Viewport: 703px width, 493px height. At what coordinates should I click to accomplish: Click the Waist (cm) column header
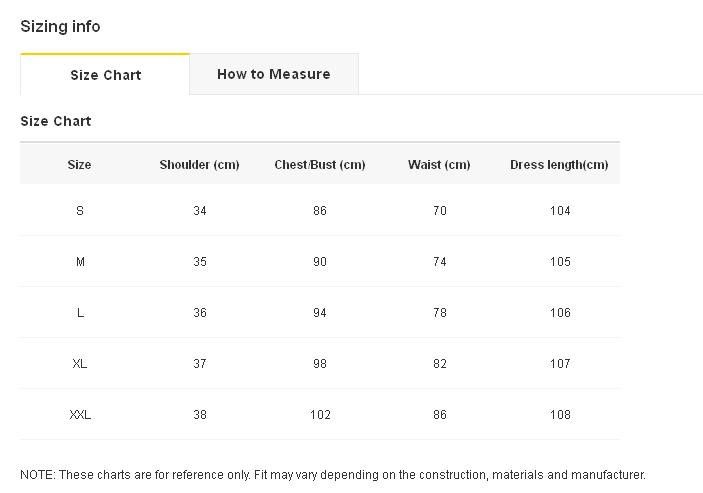439,164
